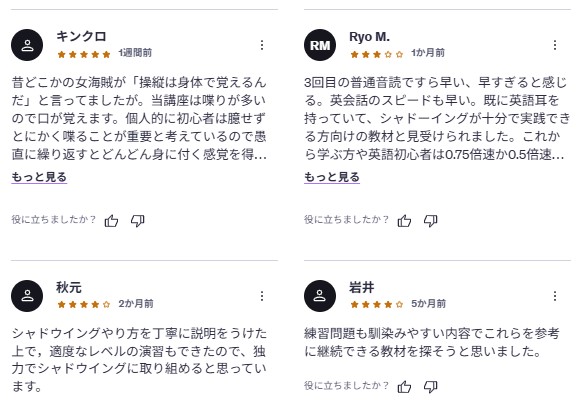Image resolution: width=577 pixels, height=405 pixels.
Task: Open the three-dot menu on 岩井's review
Action: coord(555,296)
